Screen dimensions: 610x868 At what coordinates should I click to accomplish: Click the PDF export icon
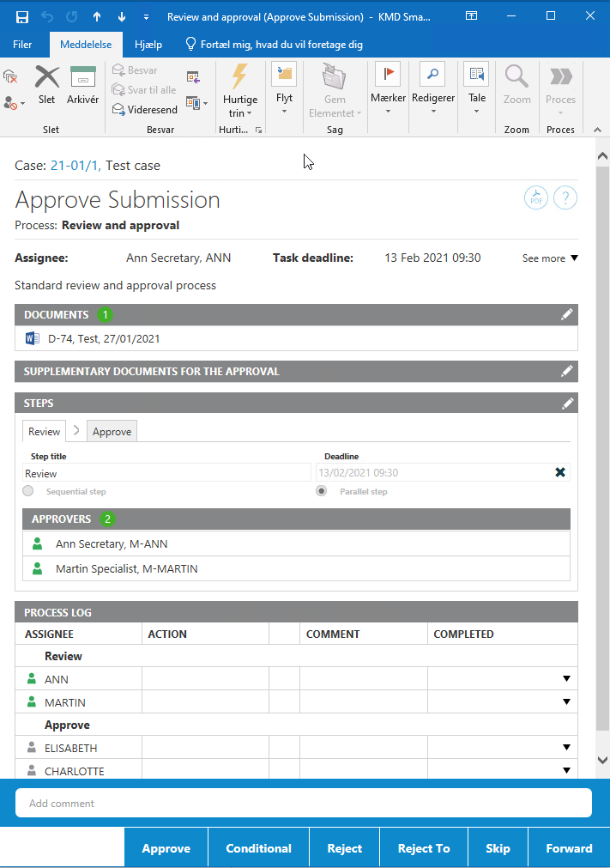pyautogui.click(x=536, y=198)
